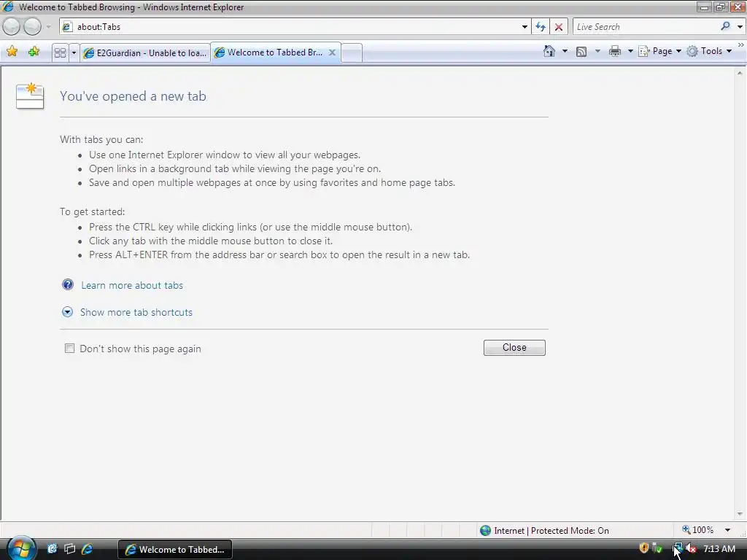Click the browser Back button
This screenshot has height=560, width=747.
[12, 27]
